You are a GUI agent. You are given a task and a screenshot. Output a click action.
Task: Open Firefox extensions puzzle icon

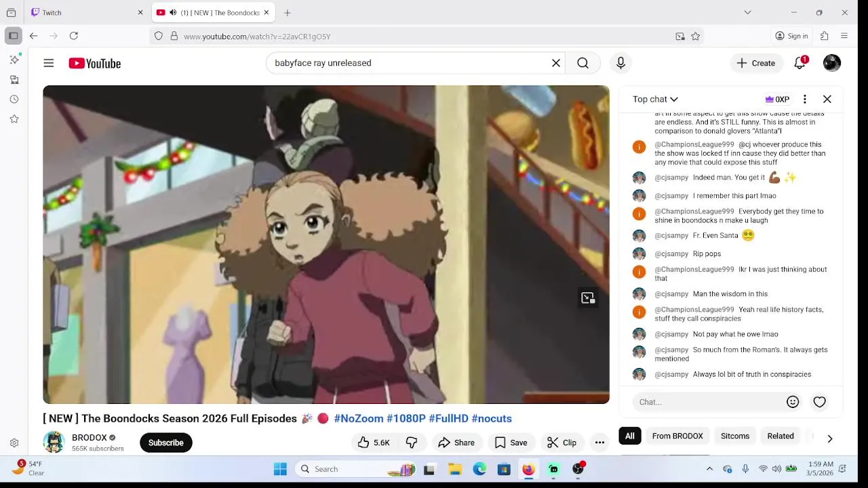point(825,36)
